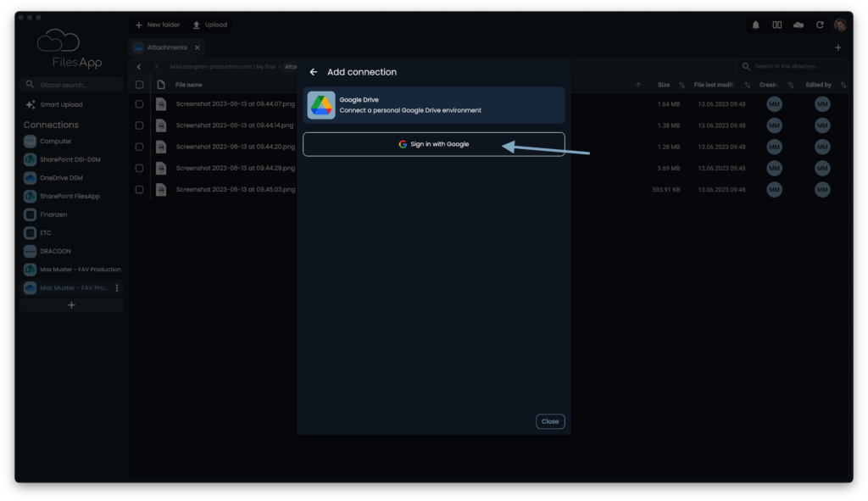
Task: Open the options menu for Max Muster - FAV Pro...
Action: point(117,288)
